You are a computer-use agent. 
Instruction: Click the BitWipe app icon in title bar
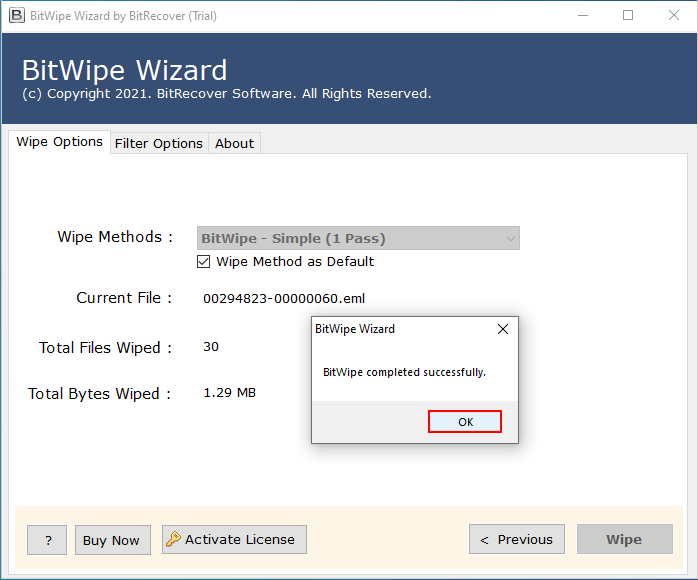[15, 16]
